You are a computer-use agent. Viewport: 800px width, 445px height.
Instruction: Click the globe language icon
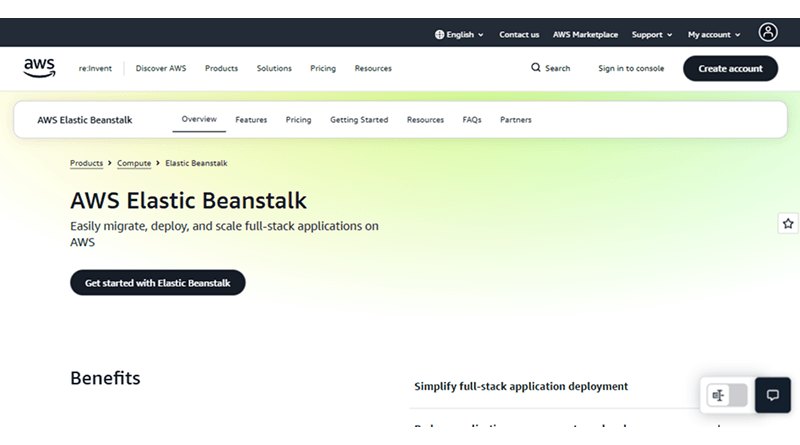[x=439, y=35]
